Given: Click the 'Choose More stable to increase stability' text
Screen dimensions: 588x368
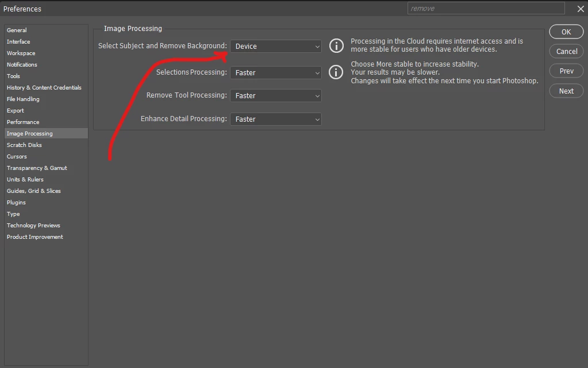Looking at the screenshot, I should [444, 72].
